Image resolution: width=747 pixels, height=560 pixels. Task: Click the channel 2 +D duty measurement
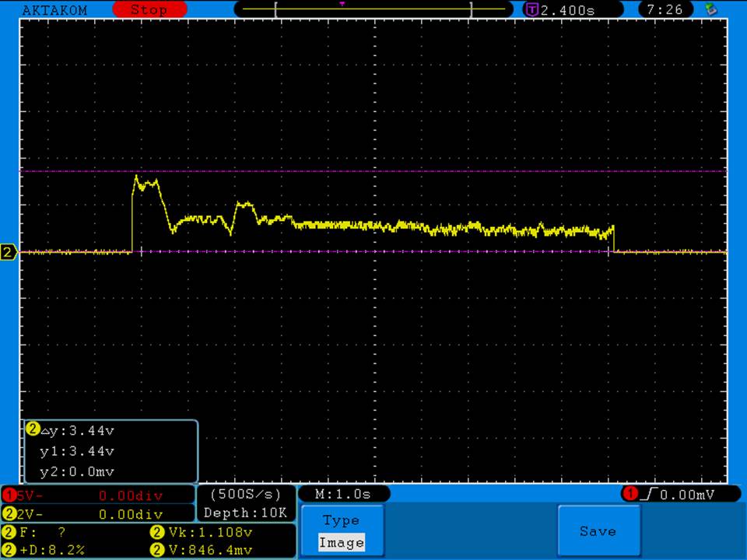point(47,550)
